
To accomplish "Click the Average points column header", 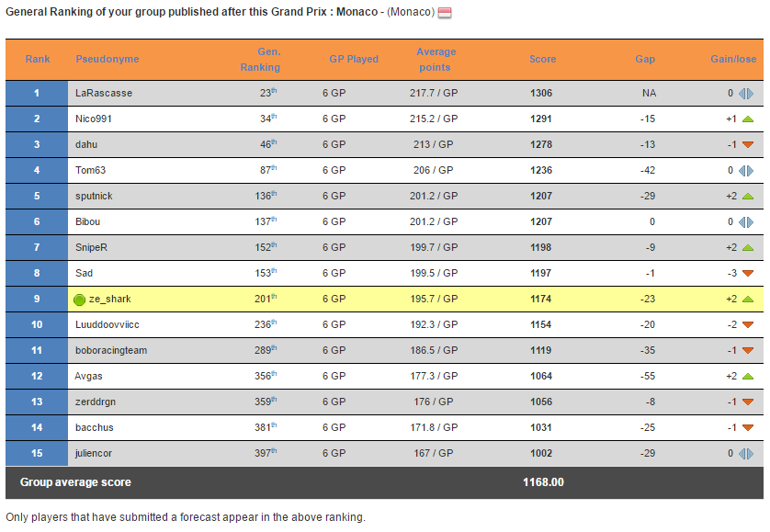I will coord(436,60).
